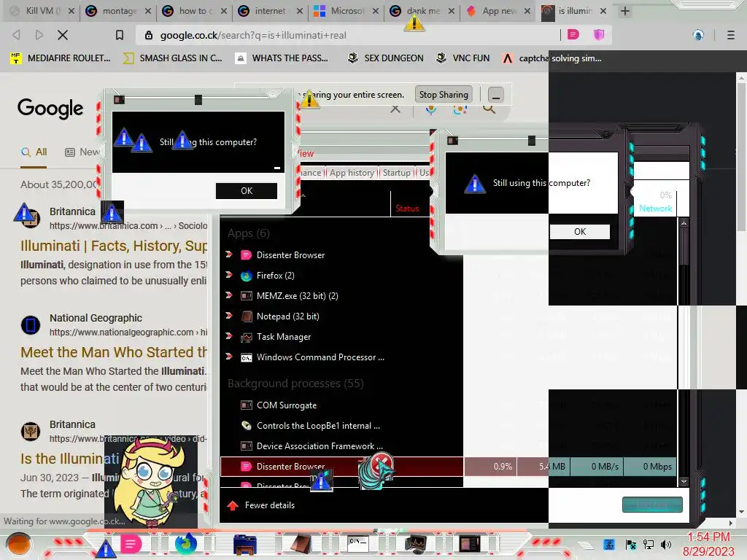The width and height of the screenshot is (747, 560).
Task: Click the pink Dissenter comment icon in toolbar
Action: click(x=573, y=34)
